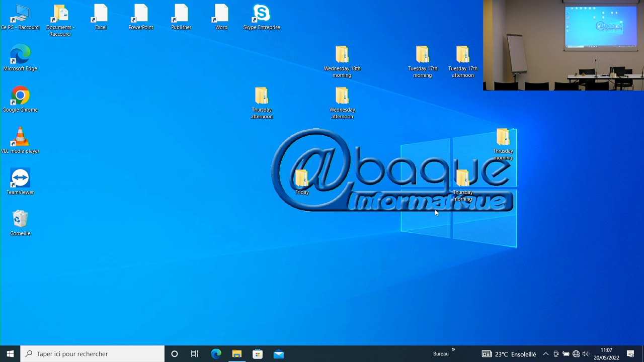Screen dimensions: 644x362
Task: Select the Ce PC - Raccourci desktop icon
Action: (x=20, y=18)
